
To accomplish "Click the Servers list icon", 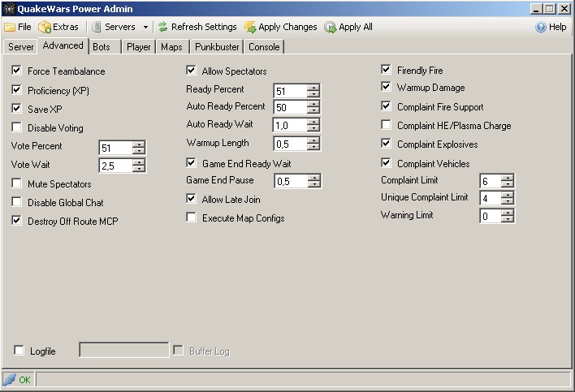I will tap(96, 27).
